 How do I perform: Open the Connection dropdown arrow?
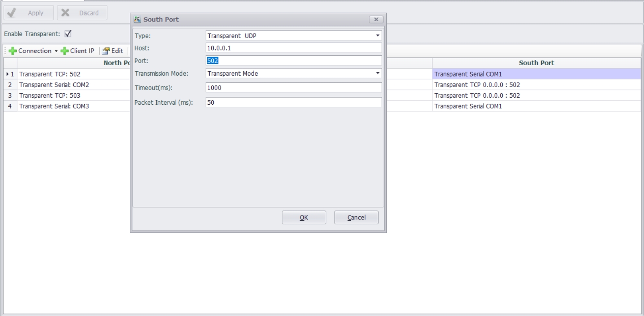pos(56,51)
